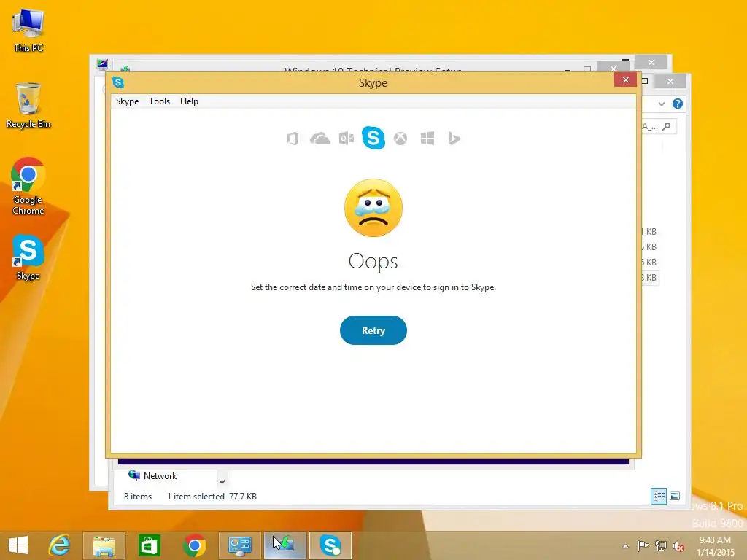Click the Outlook icon in Skype header
The image size is (747, 560).
347,139
